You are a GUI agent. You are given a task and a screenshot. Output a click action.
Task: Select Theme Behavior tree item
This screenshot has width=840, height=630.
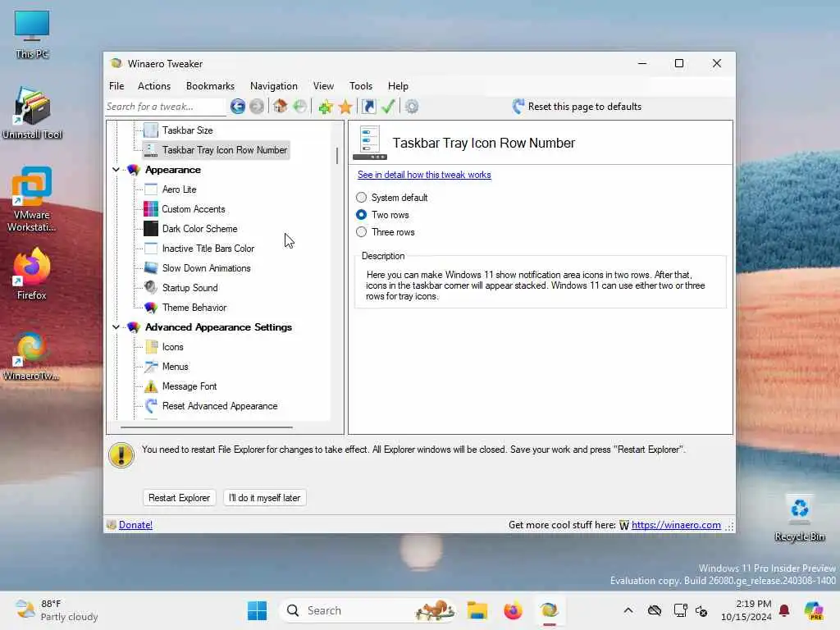coord(194,308)
